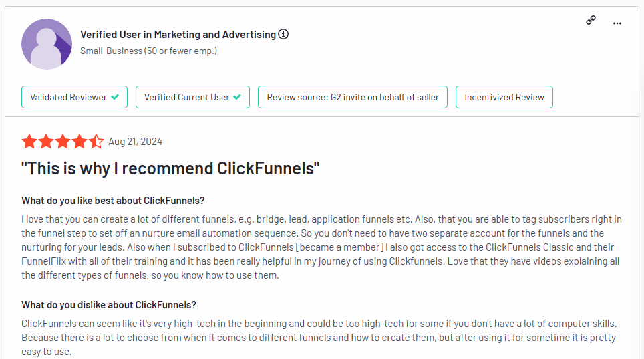Click the Aug 21, 2024 review date

click(x=135, y=142)
